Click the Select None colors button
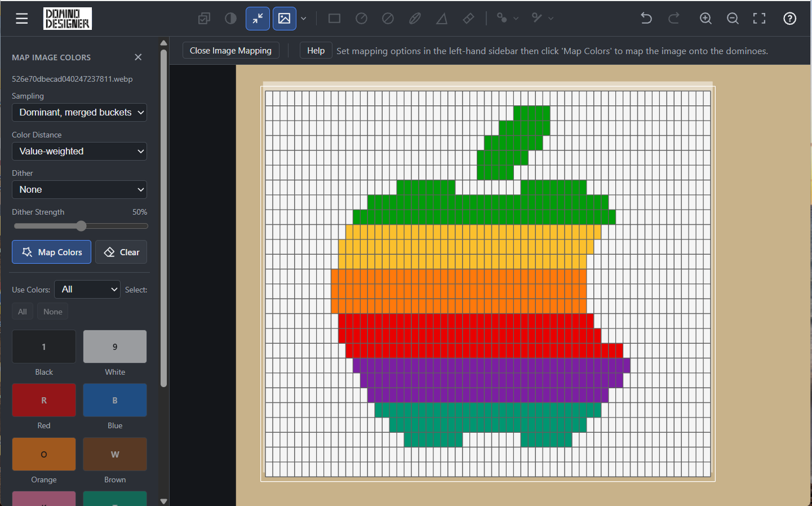The height and width of the screenshot is (506, 812). tap(53, 312)
